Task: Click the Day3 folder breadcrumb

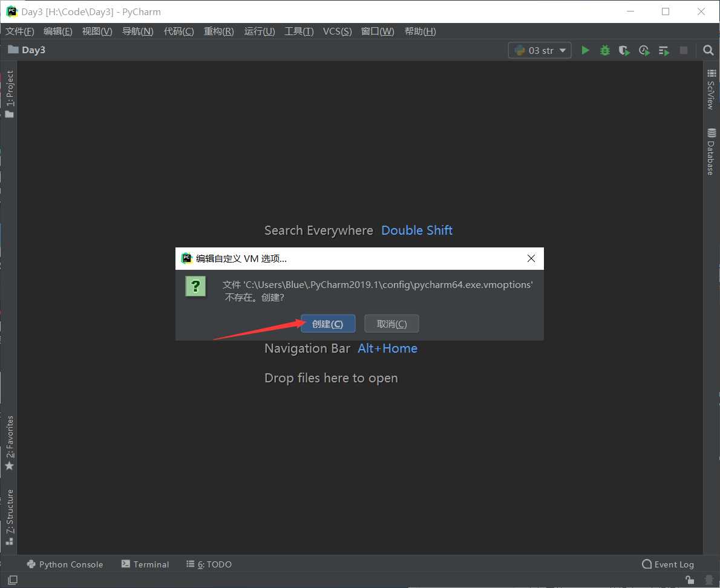Action: point(27,50)
